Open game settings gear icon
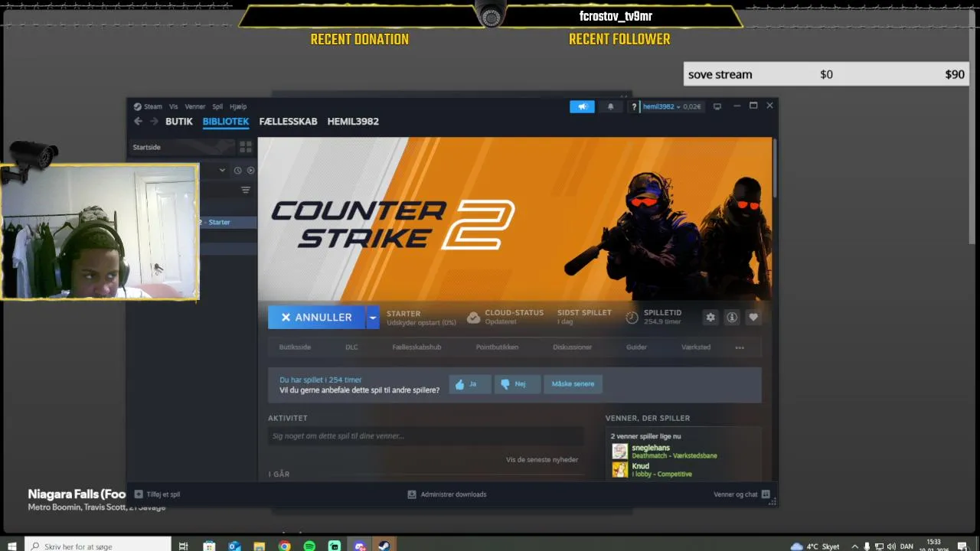The width and height of the screenshot is (980, 551). click(x=710, y=317)
